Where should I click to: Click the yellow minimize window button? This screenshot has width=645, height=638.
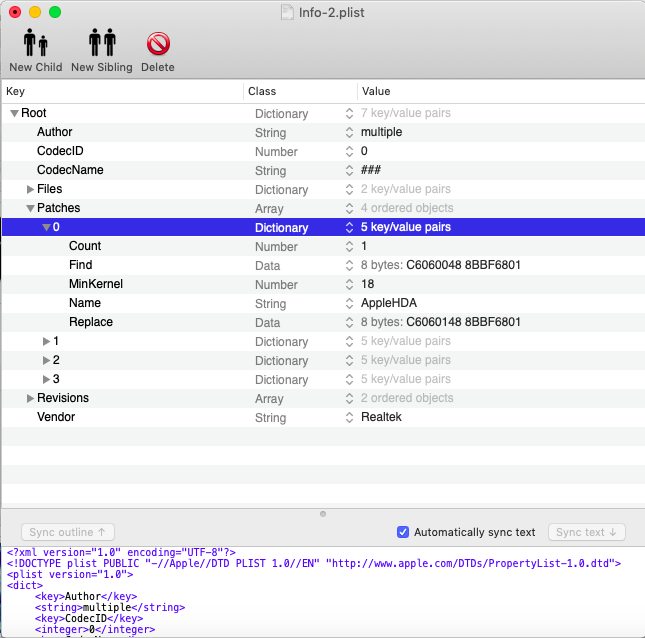click(35, 12)
